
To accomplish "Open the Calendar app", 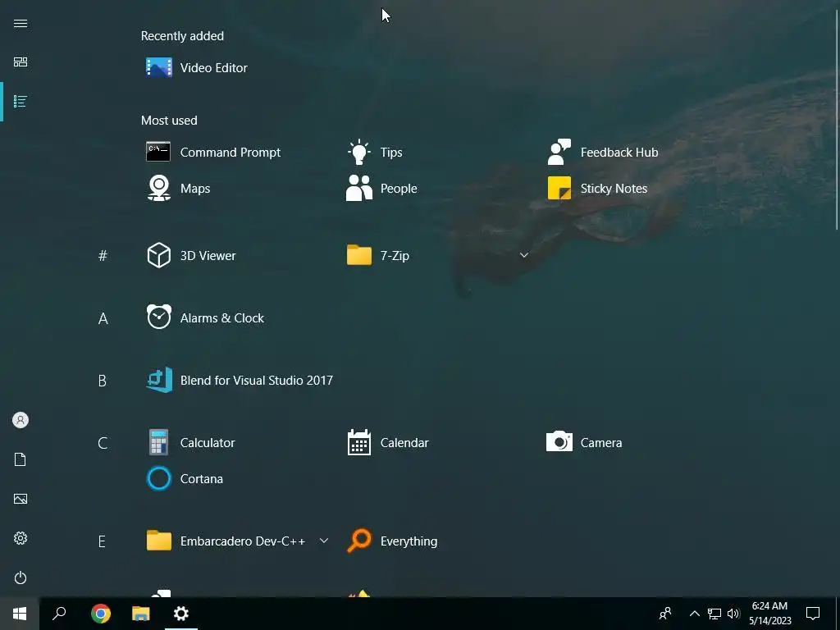I will 388,443.
